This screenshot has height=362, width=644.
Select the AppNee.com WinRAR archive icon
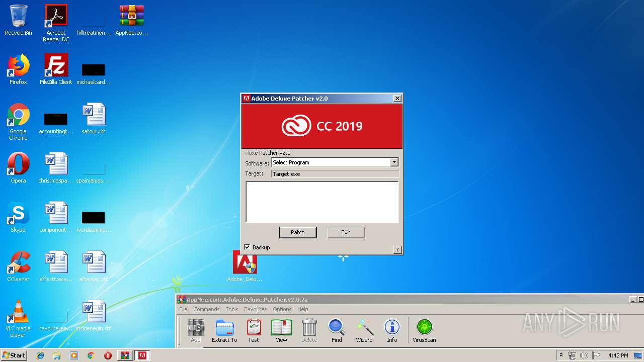coord(131,20)
